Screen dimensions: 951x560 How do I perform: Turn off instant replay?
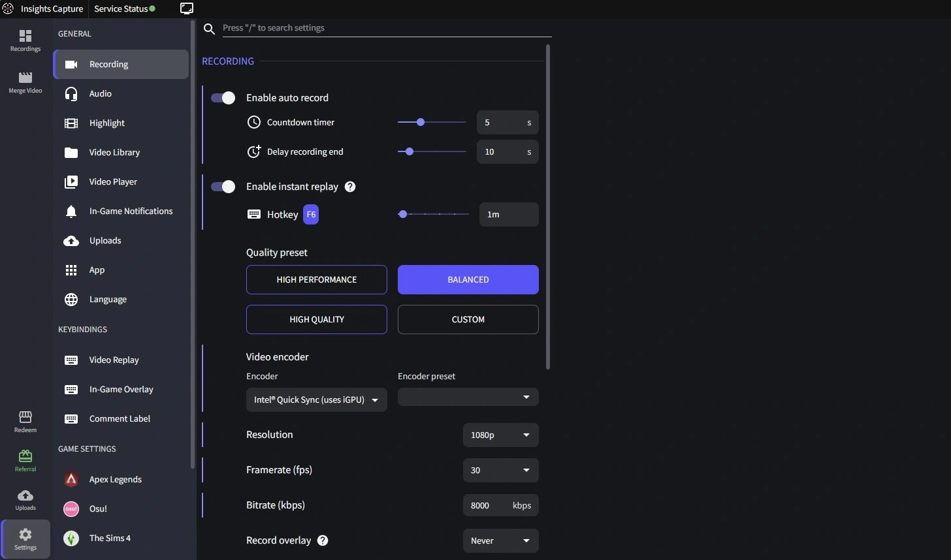(x=223, y=187)
